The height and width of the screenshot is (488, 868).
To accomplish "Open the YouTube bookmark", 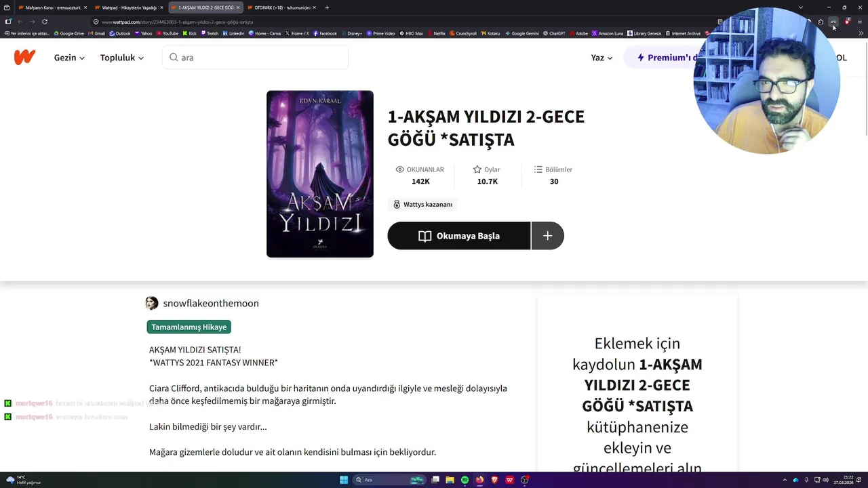I will click(x=167, y=33).
